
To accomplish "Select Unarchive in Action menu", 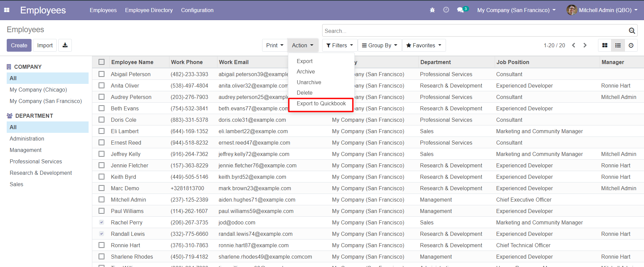I will [x=309, y=82].
